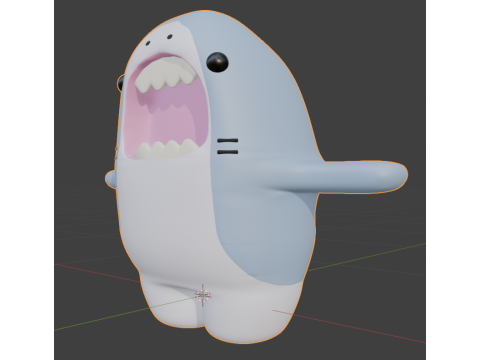This screenshot has width=480, height=360.
Task: Click the small stubby fin on shark's front side
Action: coord(111,180)
